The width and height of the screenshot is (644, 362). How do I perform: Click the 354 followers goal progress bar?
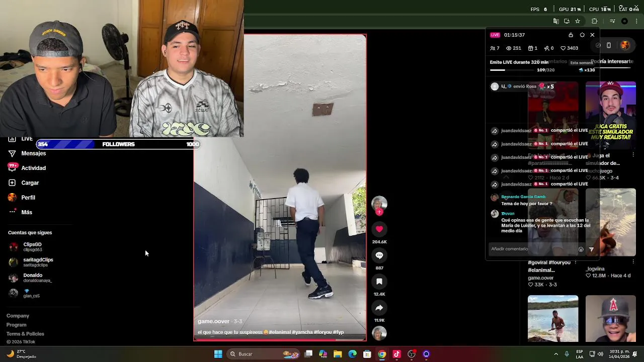118,144
